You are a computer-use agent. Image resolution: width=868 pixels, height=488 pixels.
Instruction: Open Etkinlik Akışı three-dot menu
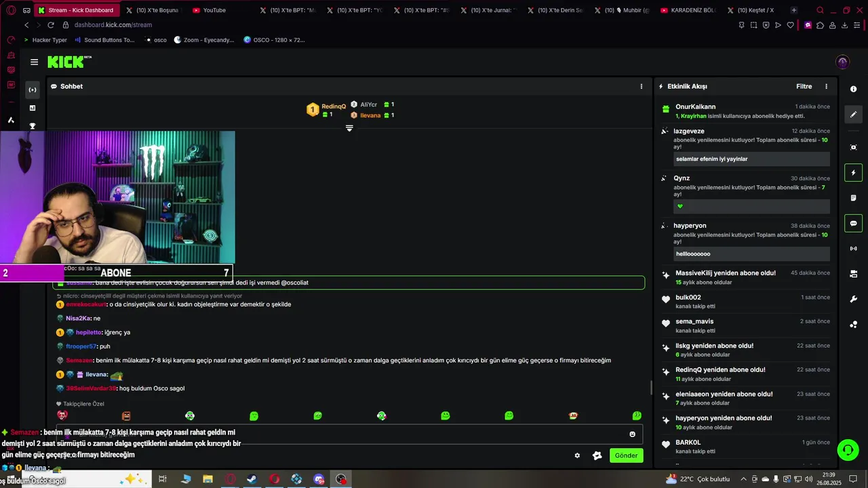point(826,86)
